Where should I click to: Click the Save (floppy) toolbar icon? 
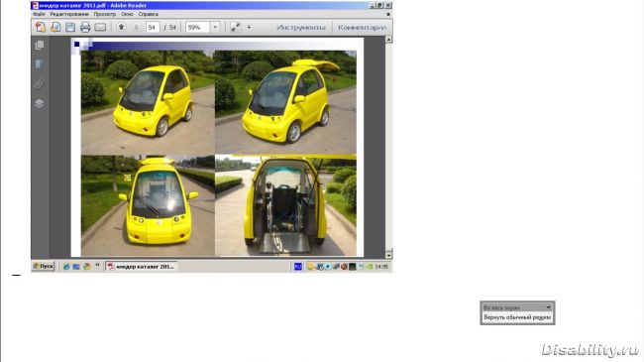(70, 27)
